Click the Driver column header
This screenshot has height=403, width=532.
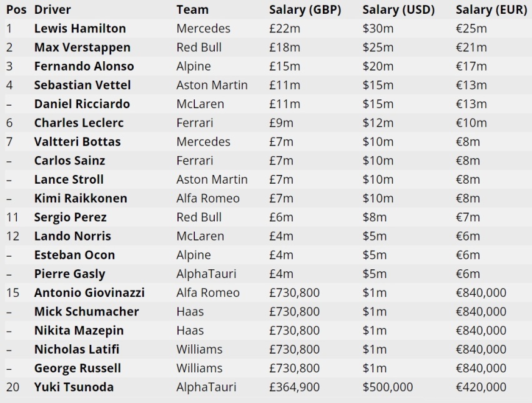pos(52,9)
